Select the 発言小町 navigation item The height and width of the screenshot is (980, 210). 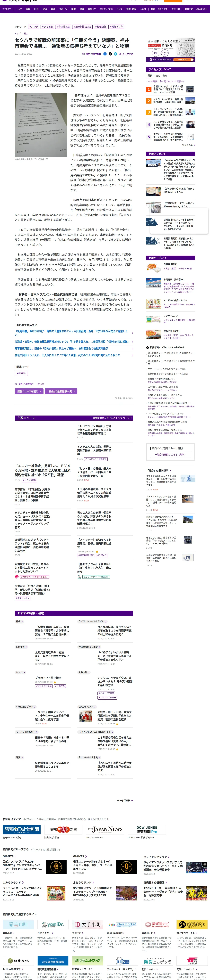pyautogui.click(x=189, y=9)
